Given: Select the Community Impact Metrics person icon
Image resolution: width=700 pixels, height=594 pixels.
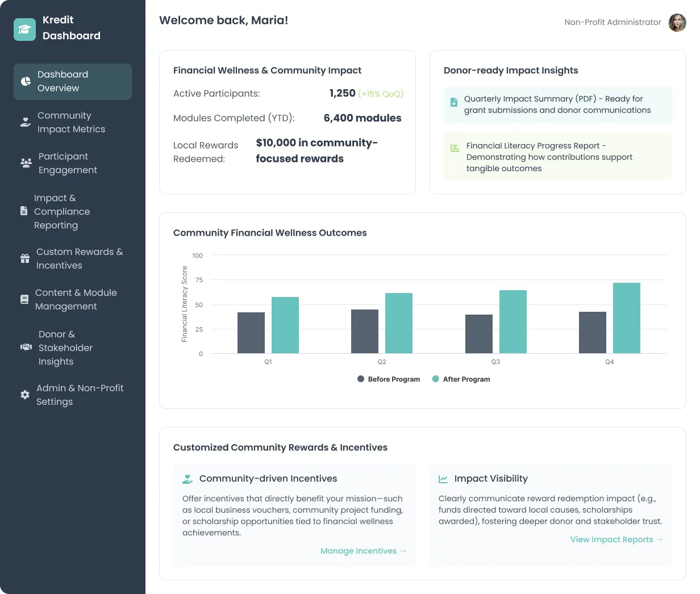Looking at the screenshot, I should point(26,122).
